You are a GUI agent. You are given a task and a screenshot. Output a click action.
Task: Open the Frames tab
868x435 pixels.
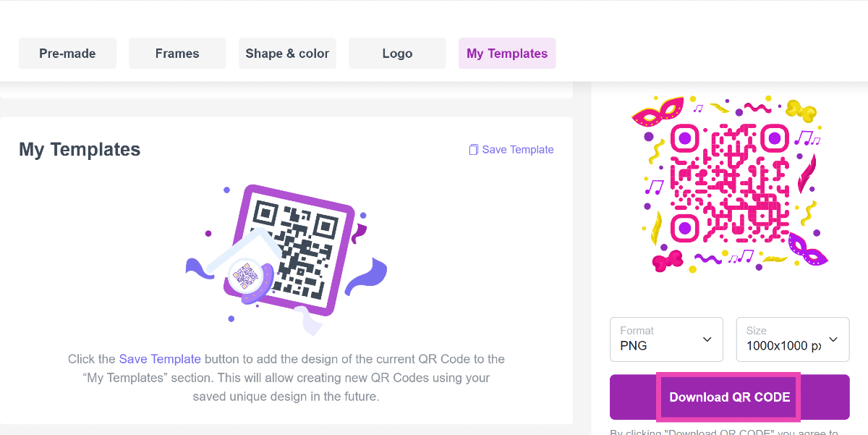177,54
